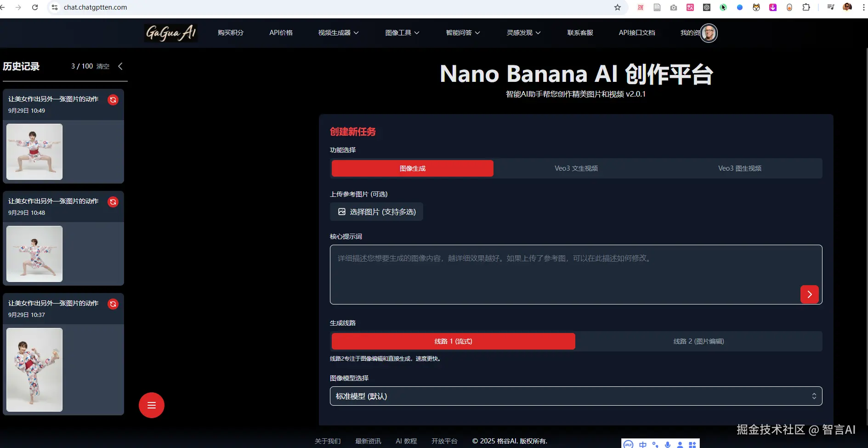Open the API价格 page
This screenshot has width=868, height=448.
click(281, 33)
